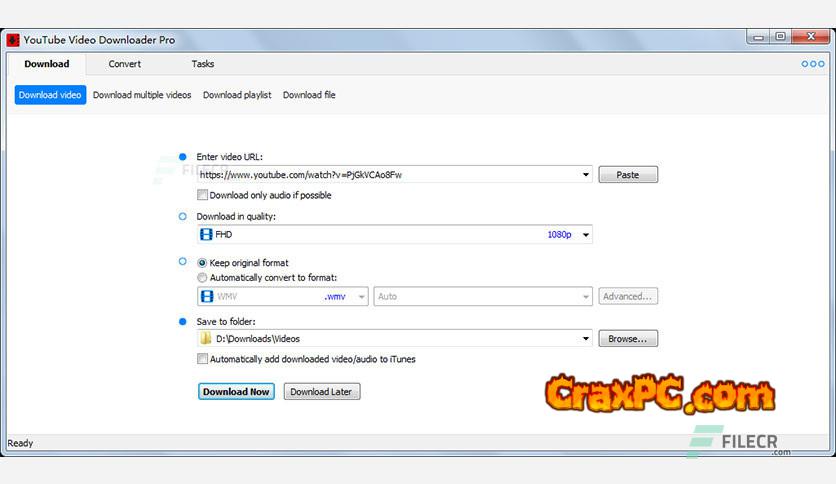The height and width of the screenshot is (484, 836).
Task: Click blue bullet next to Save to folder
Action: (x=183, y=321)
